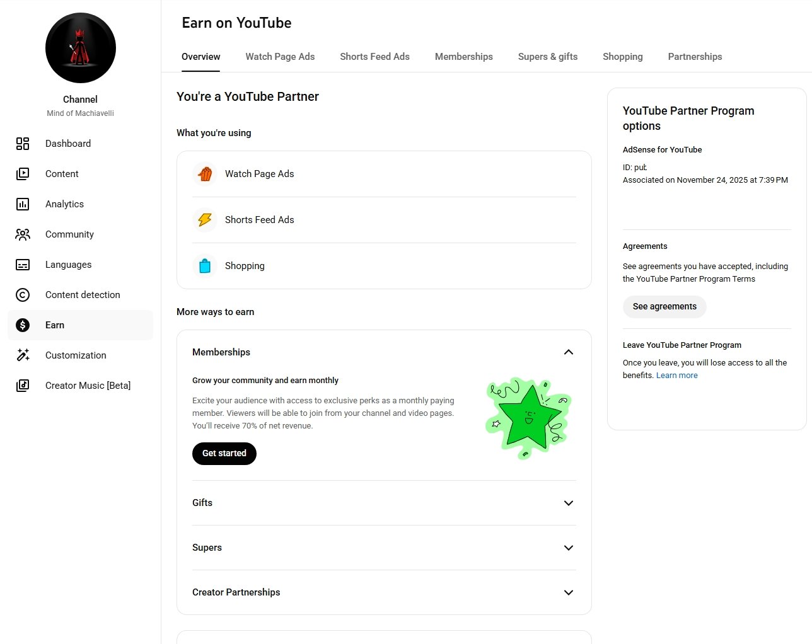812x644 pixels.
Task: Open Dashboard via its grid icon
Action: 23,144
